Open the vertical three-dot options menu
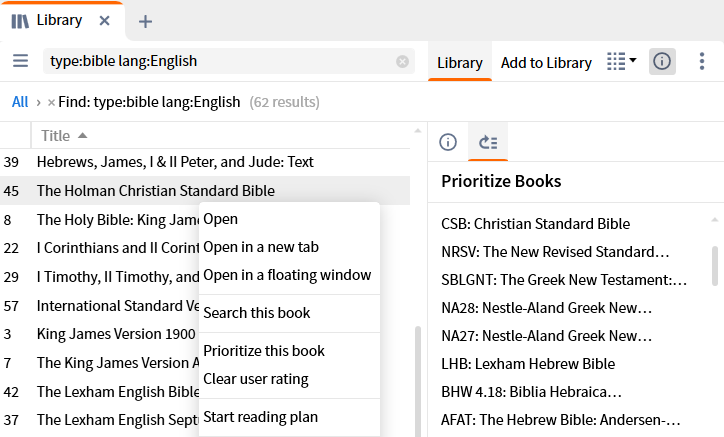 [702, 62]
